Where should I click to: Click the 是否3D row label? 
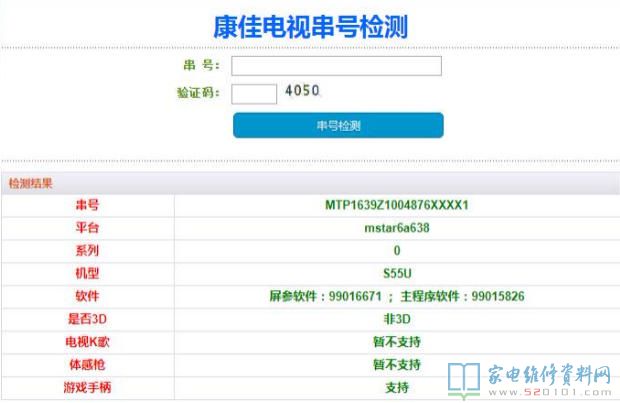click(87, 319)
